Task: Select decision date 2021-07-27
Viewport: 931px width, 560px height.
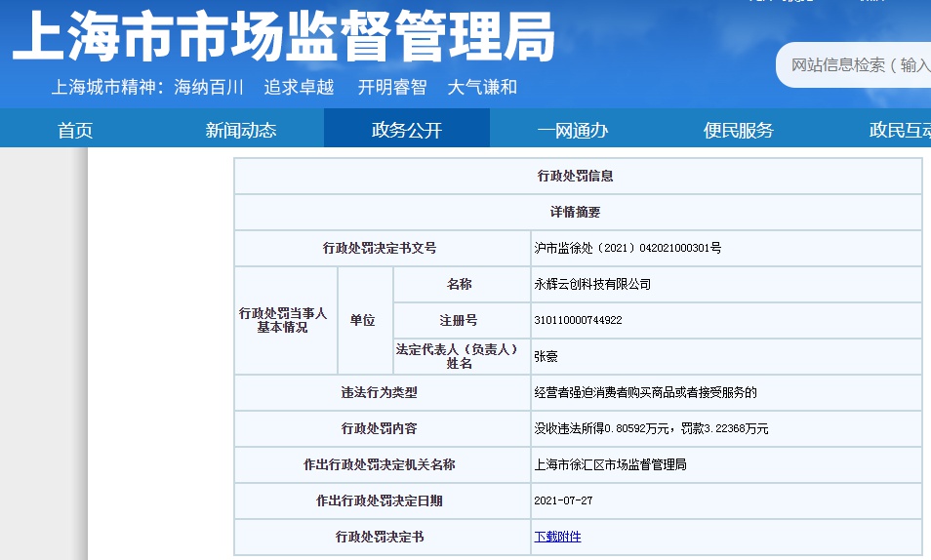Action: coord(563,500)
